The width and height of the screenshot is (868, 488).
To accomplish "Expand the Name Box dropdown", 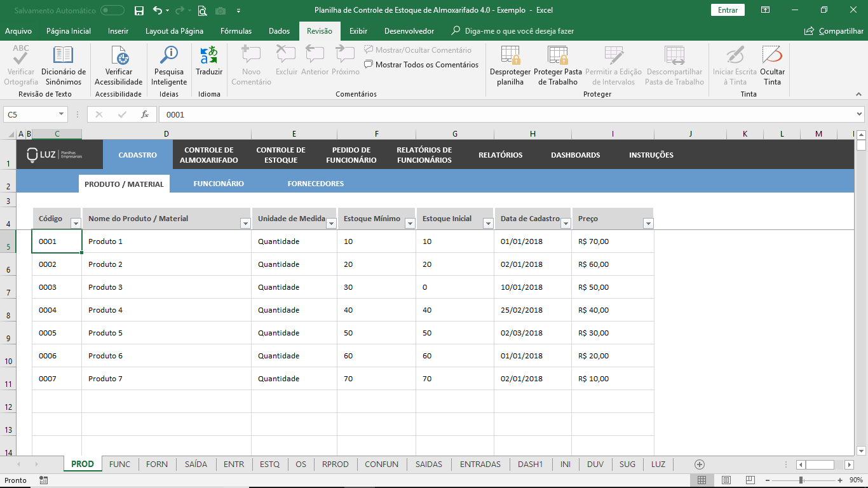I will pyautogui.click(x=62, y=114).
